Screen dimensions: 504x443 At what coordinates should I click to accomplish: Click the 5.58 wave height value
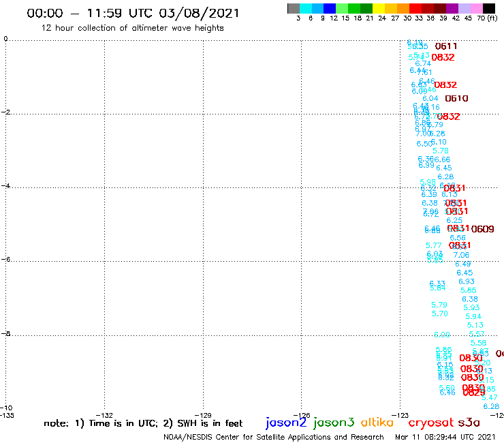pos(478,343)
